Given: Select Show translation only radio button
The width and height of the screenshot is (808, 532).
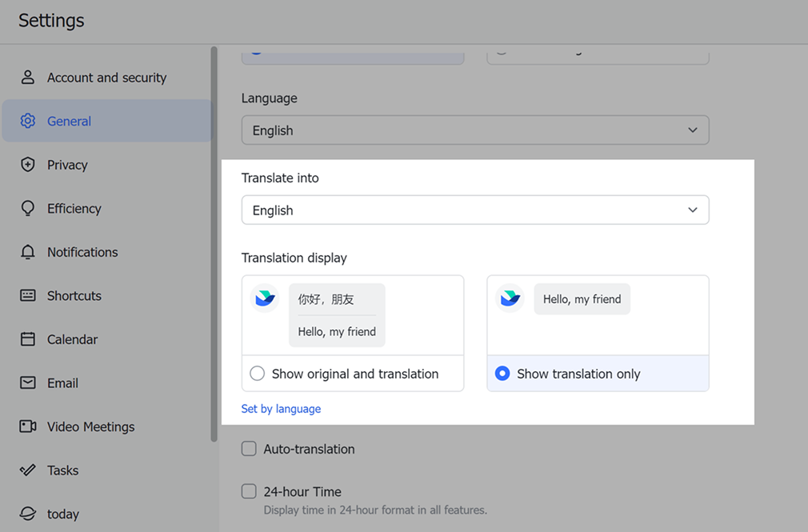Looking at the screenshot, I should [502, 374].
